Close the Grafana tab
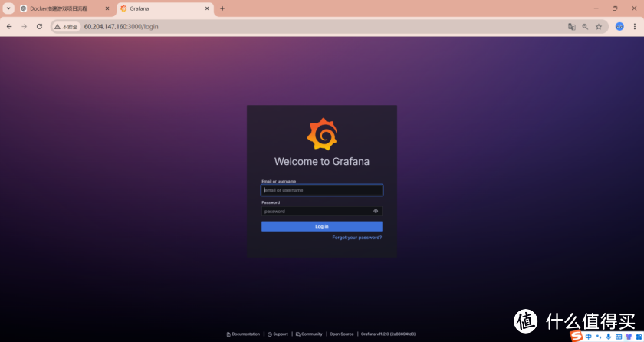 [x=207, y=8]
